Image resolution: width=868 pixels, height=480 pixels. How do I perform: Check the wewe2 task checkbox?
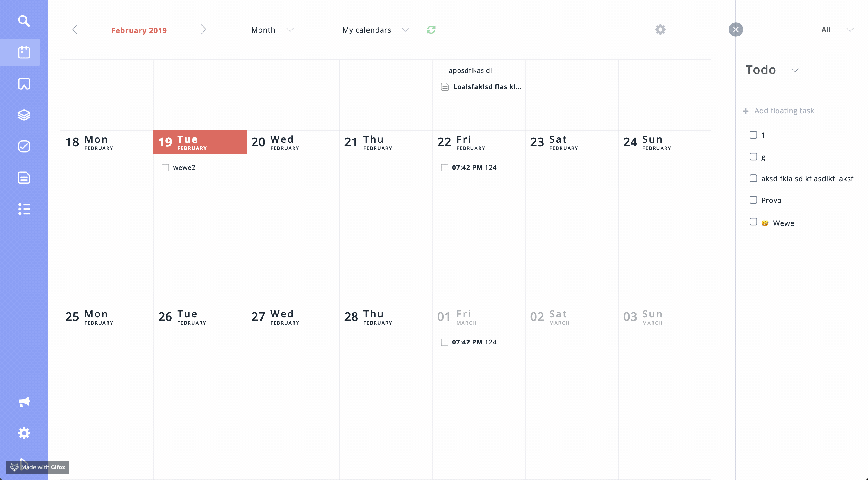pyautogui.click(x=165, y=168)
